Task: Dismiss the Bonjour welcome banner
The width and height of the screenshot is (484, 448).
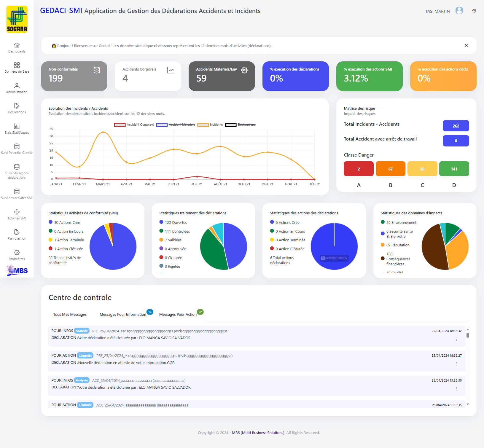Action: (466, 45)
